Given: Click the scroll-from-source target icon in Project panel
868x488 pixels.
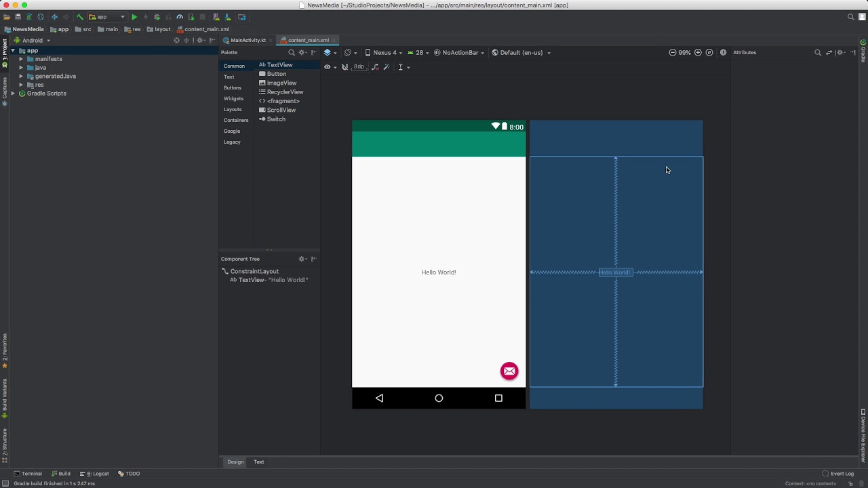Looking at the screenshot, I should pyautogui.click(x=177, y=41).
